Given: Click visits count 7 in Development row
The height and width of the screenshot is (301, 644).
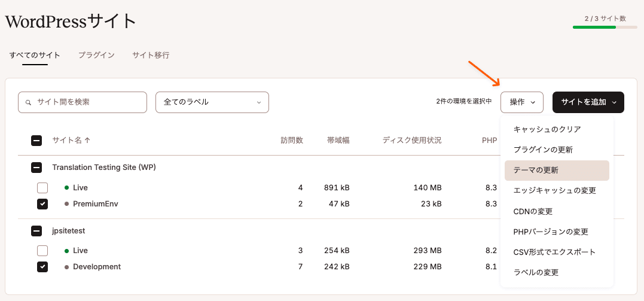Looking at the screenshot, I should click(x=301, y=267).
